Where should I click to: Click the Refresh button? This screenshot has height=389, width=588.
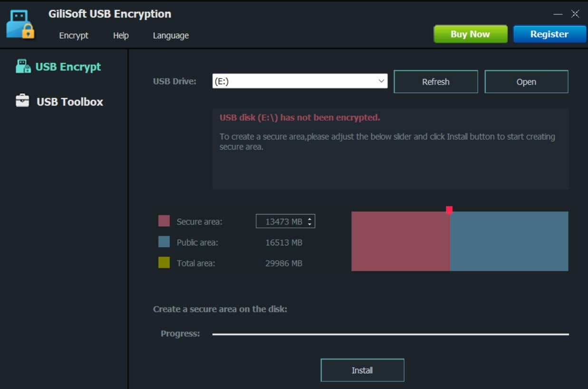point(435,81)
